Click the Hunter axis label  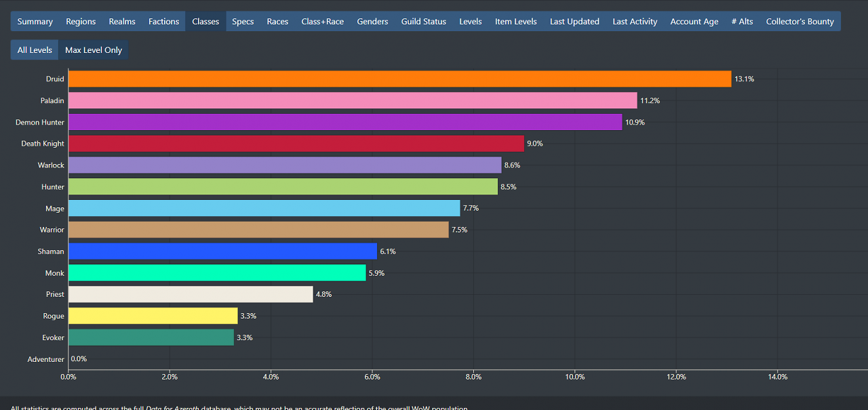click(53, 186)
